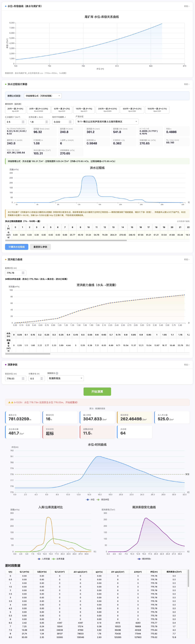Select the 200年一遇 (P=0.5%) storm frequency
This screenshot has width=195, height=644.
(107, 110)
